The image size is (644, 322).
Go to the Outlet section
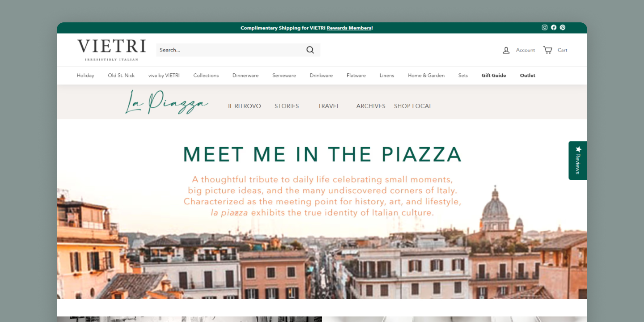tap(528, 76)
